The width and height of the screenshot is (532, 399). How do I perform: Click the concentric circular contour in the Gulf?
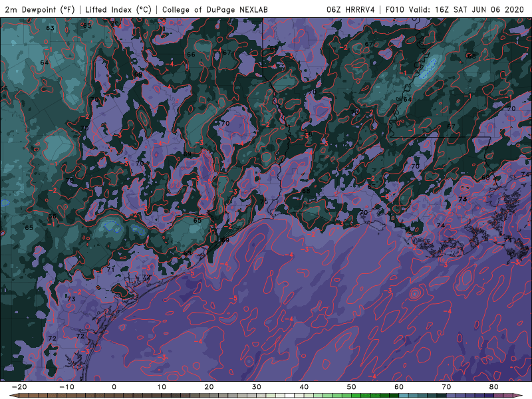click(x=415, y=293)
